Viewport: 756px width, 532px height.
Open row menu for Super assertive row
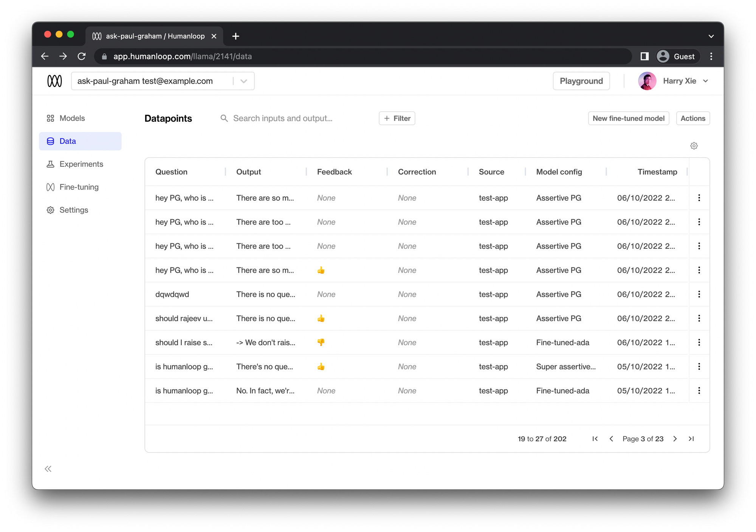coord(699,366)
